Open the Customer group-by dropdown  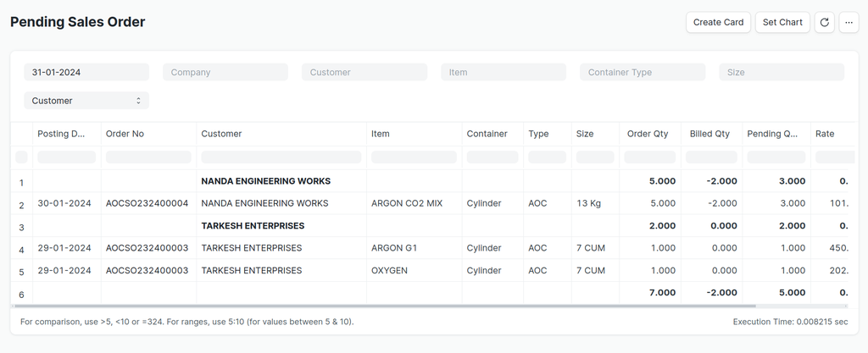click(x=86, y=101)
